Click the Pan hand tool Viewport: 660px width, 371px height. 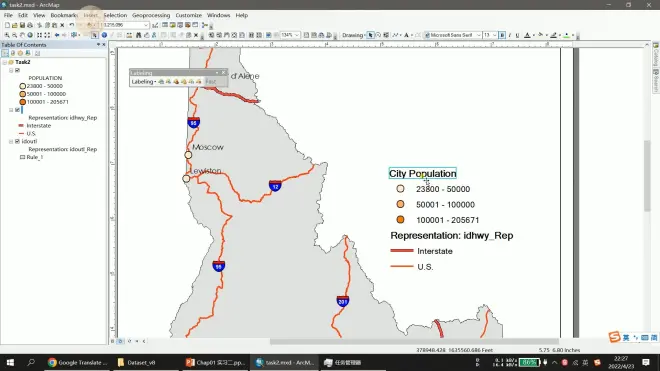22,35
